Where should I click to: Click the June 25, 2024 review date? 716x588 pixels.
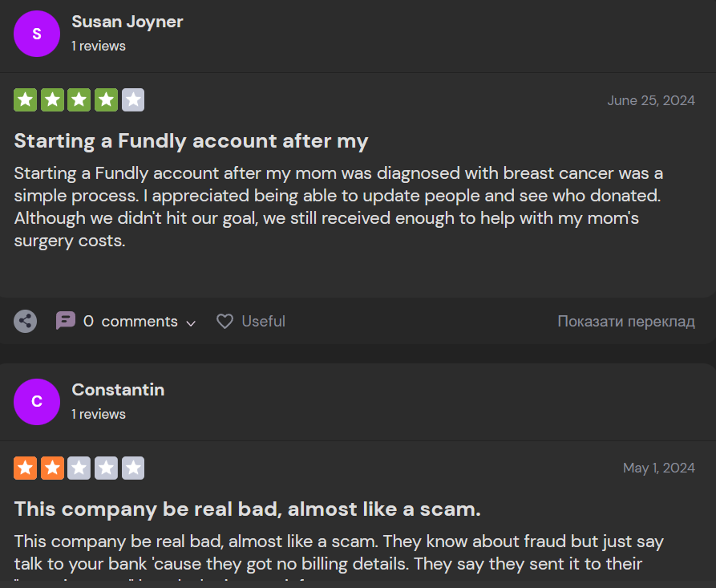[x=650, y=100]
